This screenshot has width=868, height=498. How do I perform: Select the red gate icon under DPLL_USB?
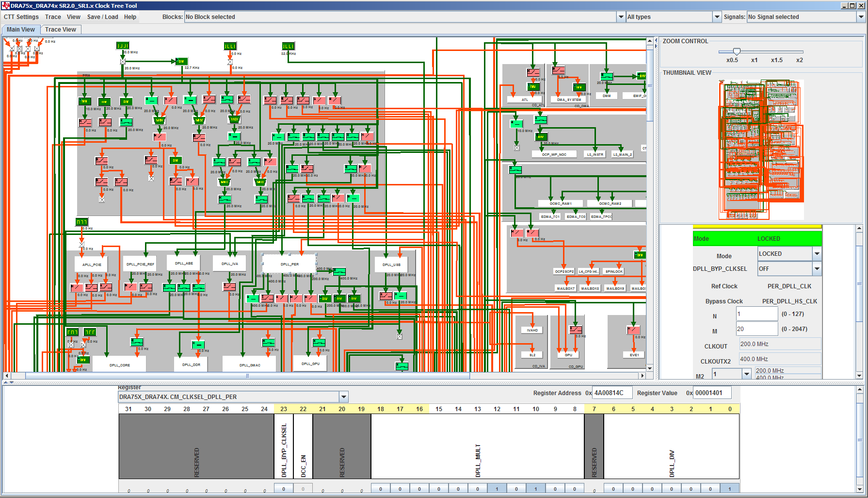coord(386,295)
